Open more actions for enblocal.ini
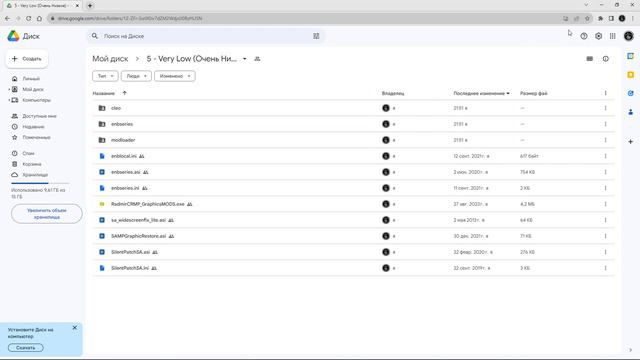This screenshot has height=360, width=640. click(x=605, y=156)
